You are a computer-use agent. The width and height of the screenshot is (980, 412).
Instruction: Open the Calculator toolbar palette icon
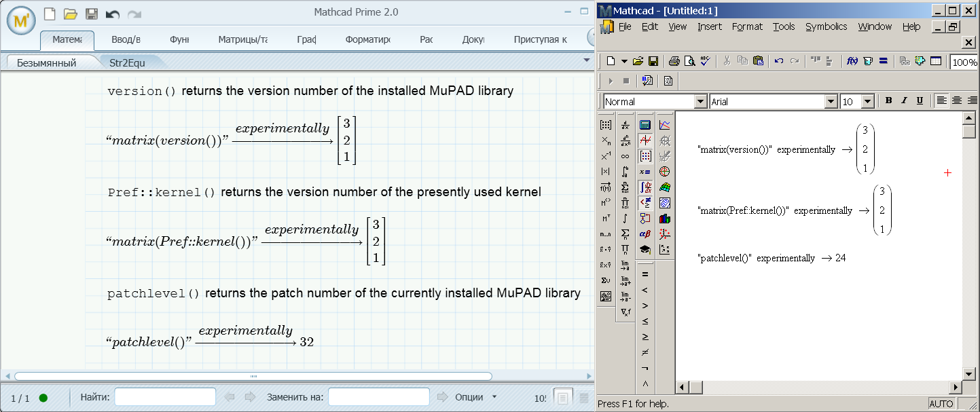coord(645,125)
